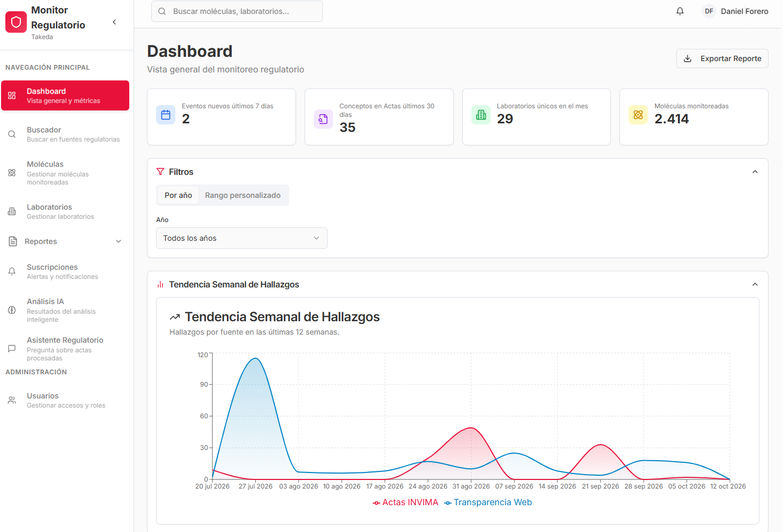783x532 pixels.
Task: Click the 27 jul 2026 peak on the chart
Action: coord(256,358)
